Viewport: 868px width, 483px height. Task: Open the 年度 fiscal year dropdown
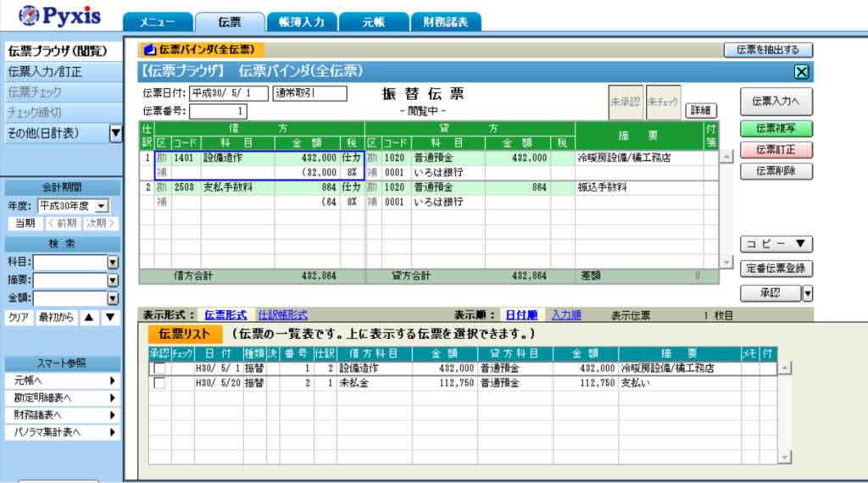[x=102, y=206]
